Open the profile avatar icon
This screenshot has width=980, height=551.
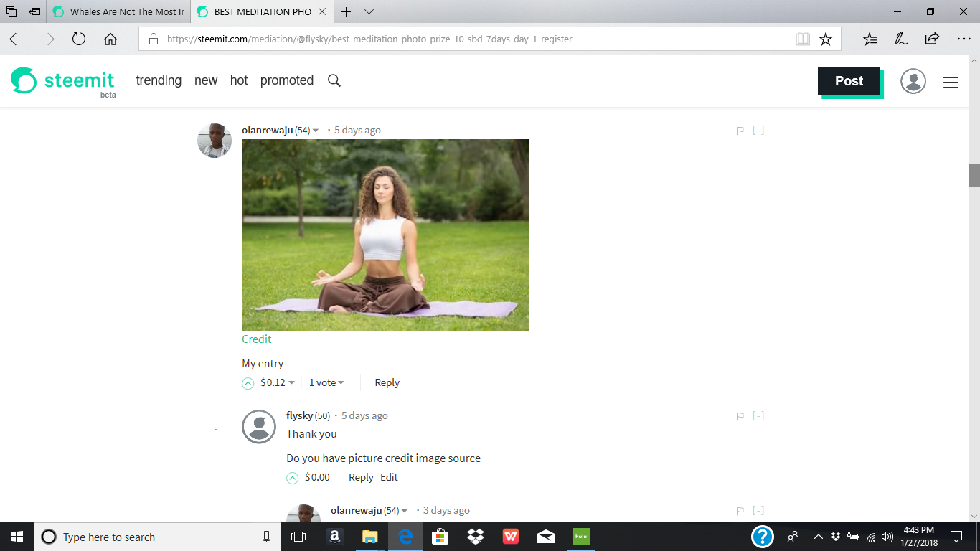point(913,82)
